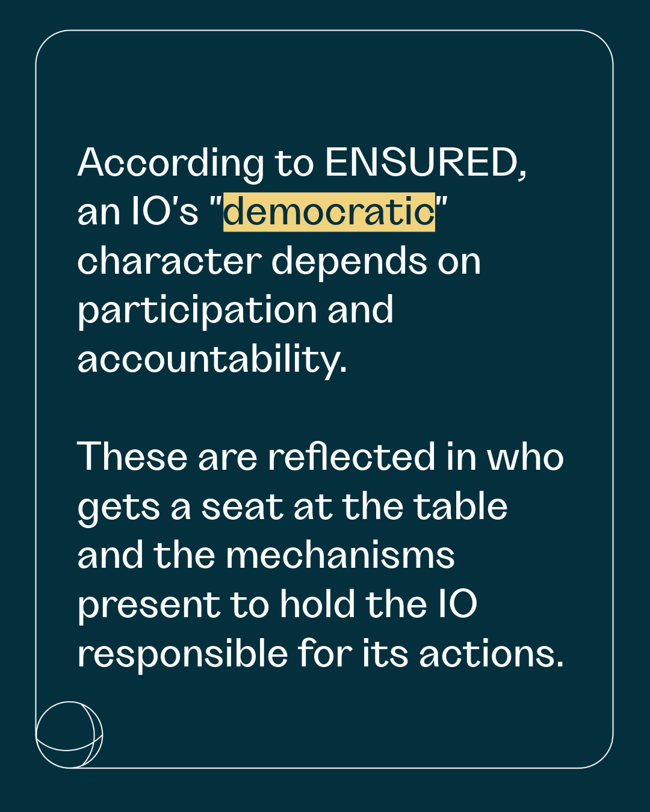The height and width of the screenshot is (812, 650).
Task: Click the word "who"
Action: tap(525, 457)
